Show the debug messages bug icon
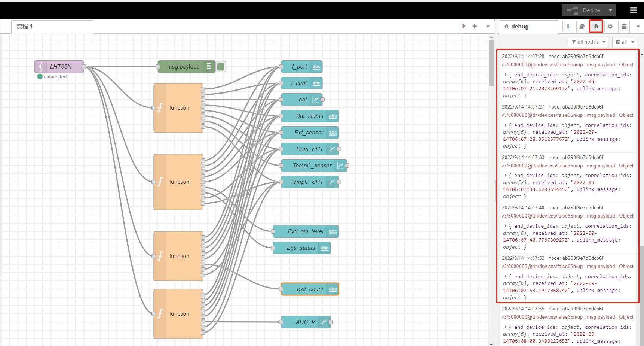The width and height of the screenshot is (644, 346). click(x=596, y=27)
